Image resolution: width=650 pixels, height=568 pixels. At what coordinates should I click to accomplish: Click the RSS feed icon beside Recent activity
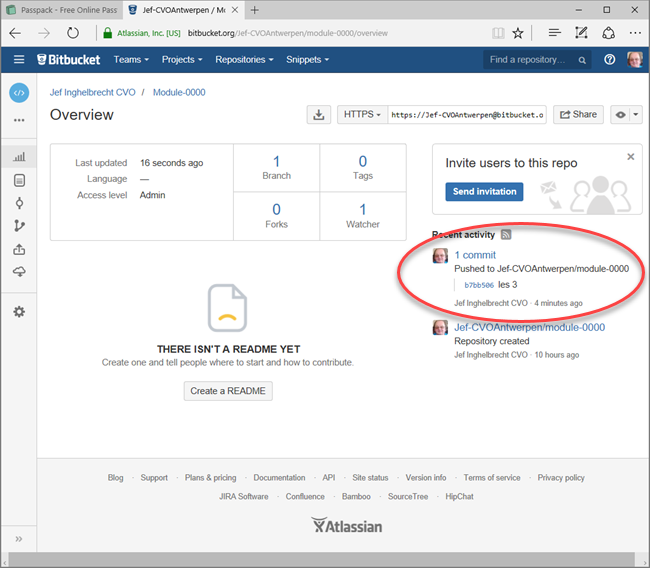(506, 235)
